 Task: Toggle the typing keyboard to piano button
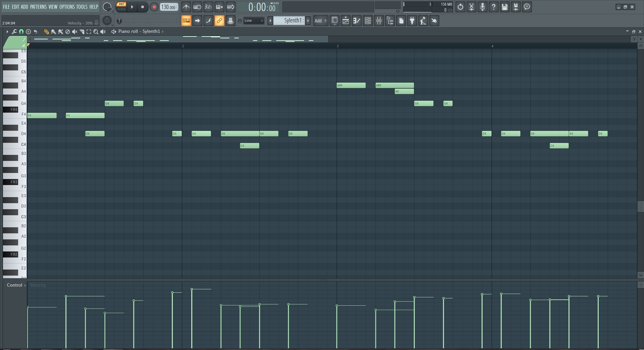(186, 21)
